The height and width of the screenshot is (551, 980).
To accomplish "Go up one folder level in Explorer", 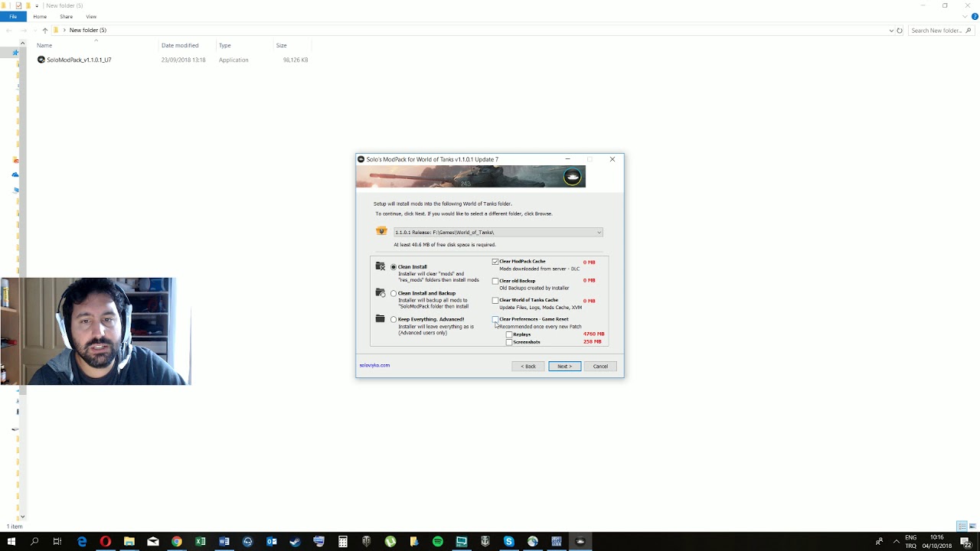I will (x=44, y=31).
